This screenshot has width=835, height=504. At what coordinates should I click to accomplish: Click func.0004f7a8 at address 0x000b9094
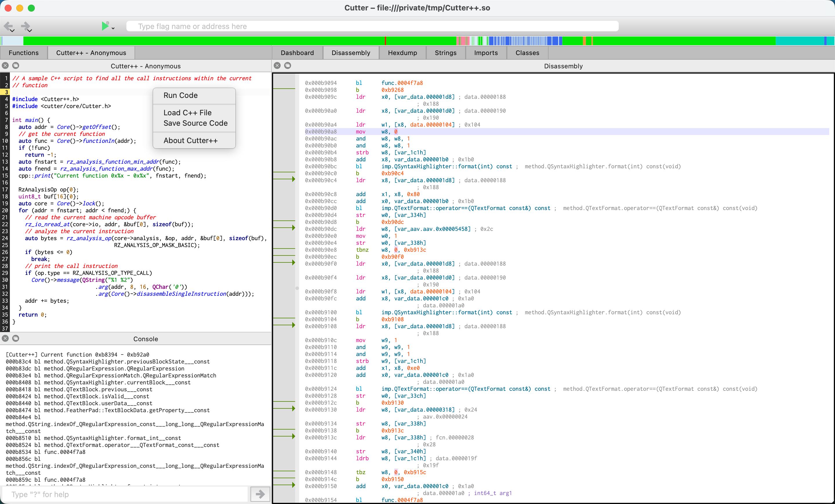tap(402, 83)
